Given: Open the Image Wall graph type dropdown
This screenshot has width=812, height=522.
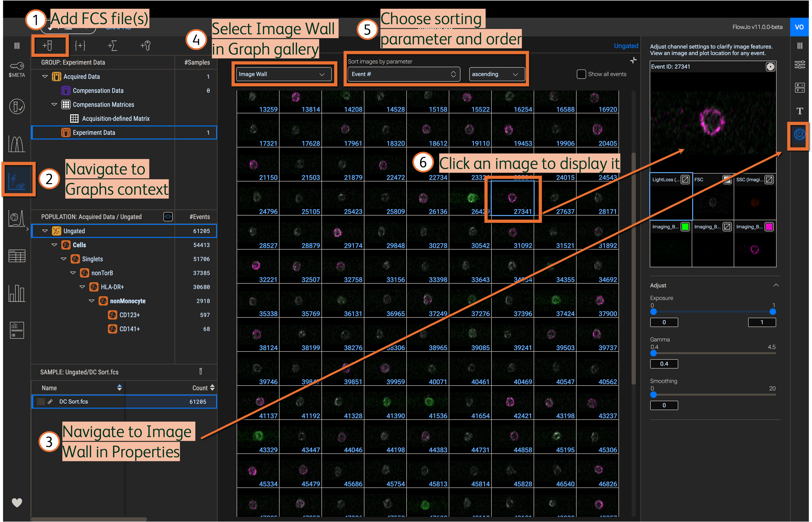Looking at the screenshot, I should click(x=283, y=74).
